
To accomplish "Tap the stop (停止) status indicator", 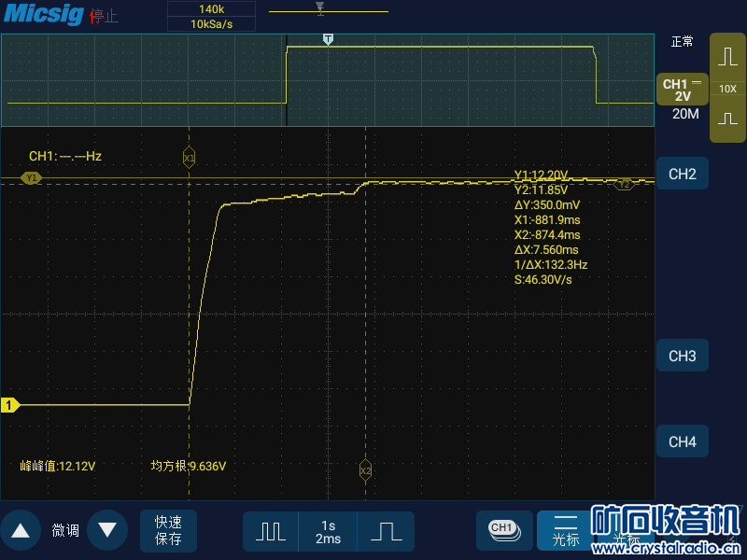I will coord(104,16).
